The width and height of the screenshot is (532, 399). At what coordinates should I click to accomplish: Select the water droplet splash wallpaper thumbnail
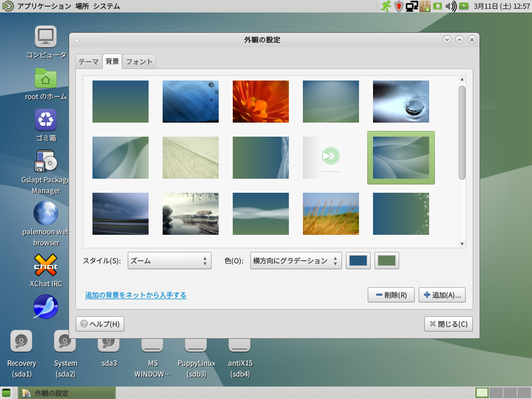point(401,101)
